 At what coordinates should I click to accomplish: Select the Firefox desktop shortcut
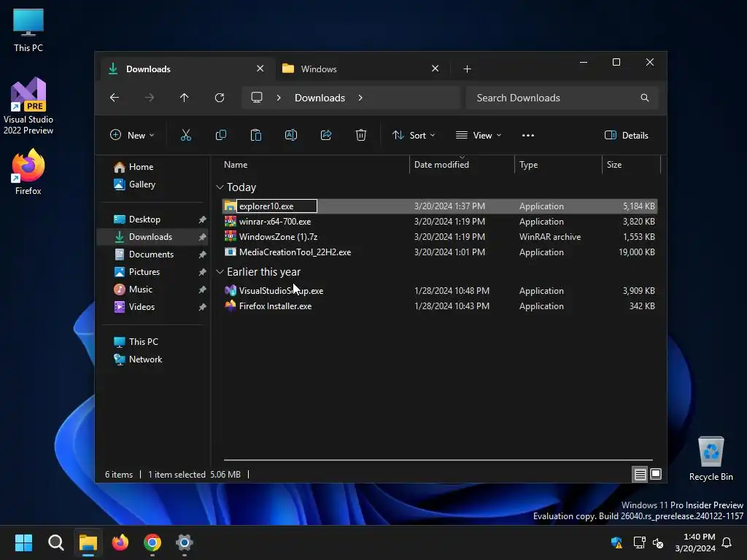(28, 172)
